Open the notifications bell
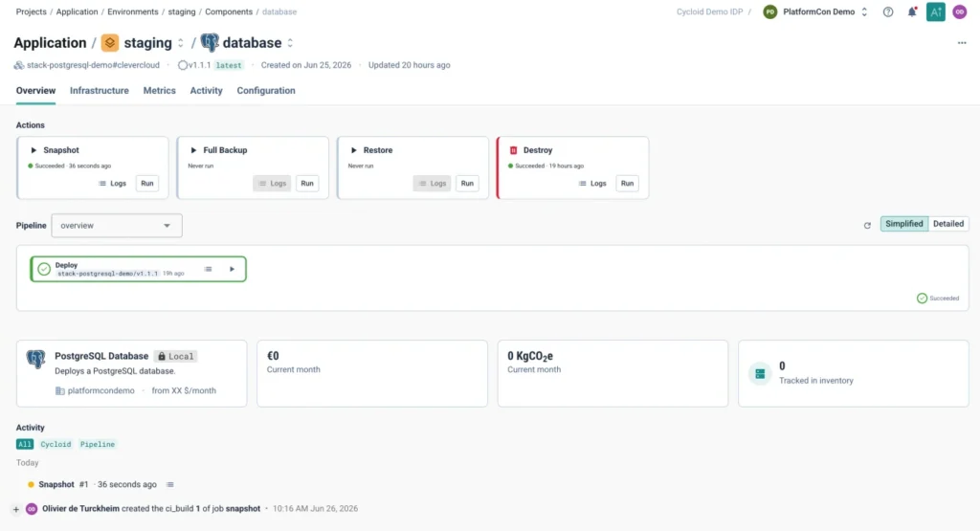 [912, 11]
